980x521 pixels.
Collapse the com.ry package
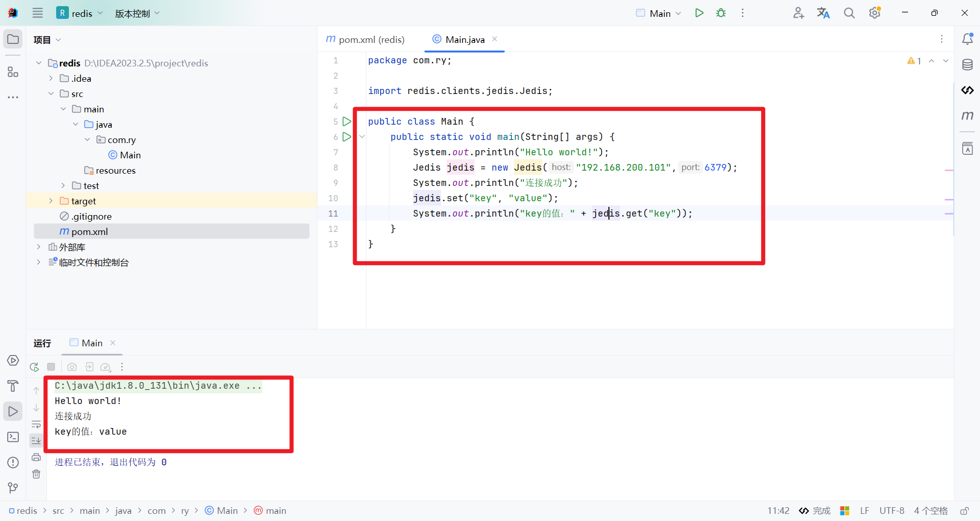point(87,139)
